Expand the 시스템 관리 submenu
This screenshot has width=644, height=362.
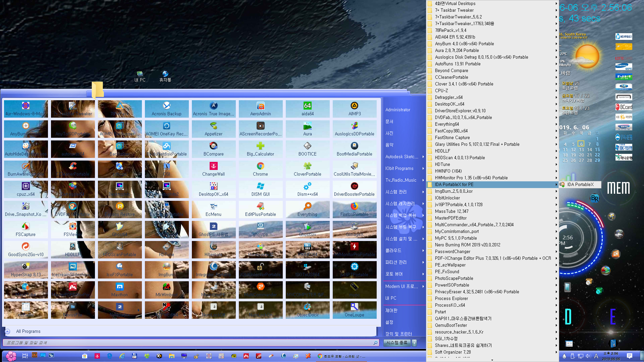coord(405,192)
